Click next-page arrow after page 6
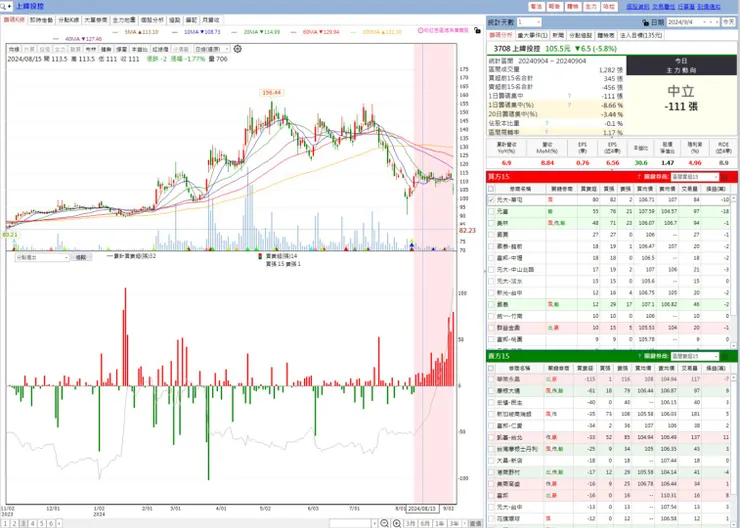 [x=59, y=523]
